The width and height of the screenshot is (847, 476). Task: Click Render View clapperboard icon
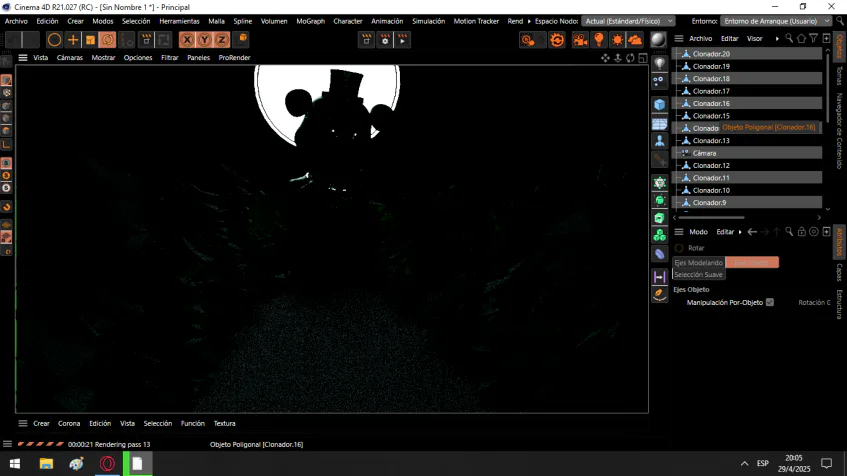click(366, 39)
